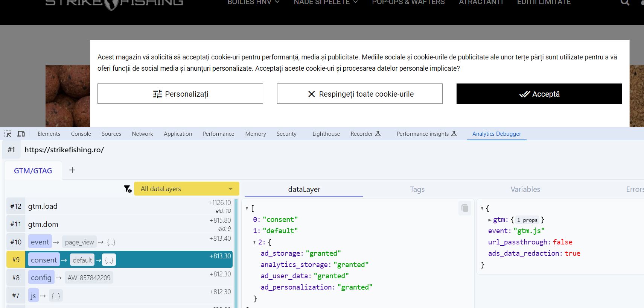Toggle the device toolbar icon
The width and height of the screenshot is (644, 308).
(21, 134)
